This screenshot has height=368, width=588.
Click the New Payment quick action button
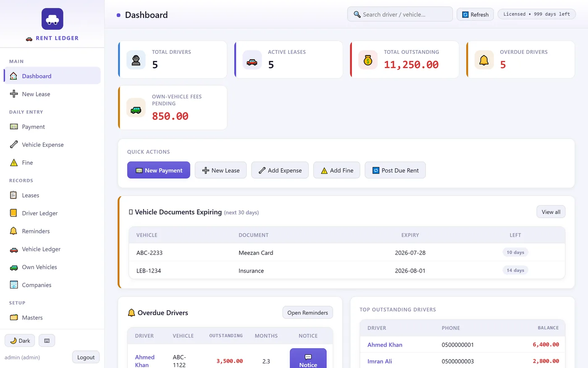tap(159, 170)
